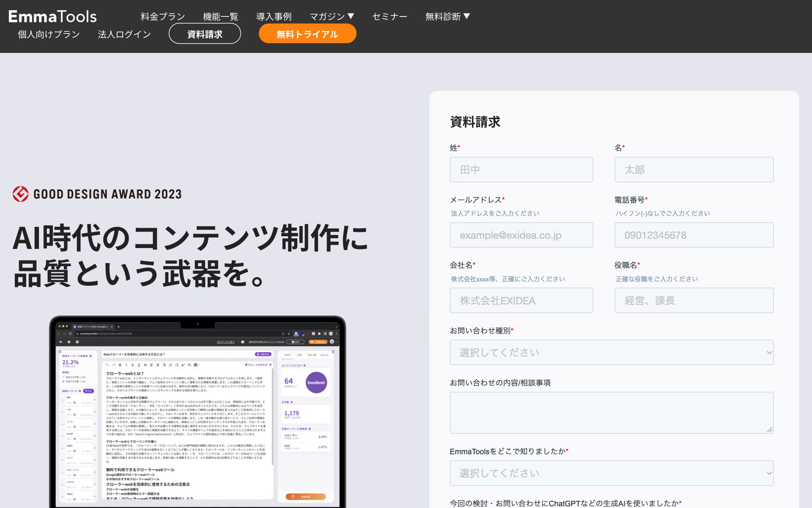Click the メールアドレス input field
Screen dimensions: 812x508
[521, 235]
